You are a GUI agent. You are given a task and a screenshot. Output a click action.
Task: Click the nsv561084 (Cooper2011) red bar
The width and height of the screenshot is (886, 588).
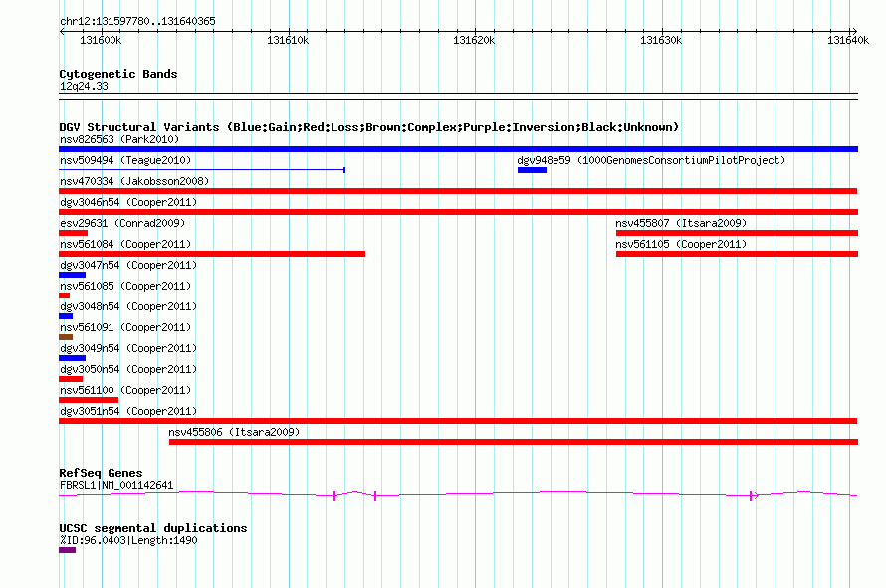coord(212,254)
